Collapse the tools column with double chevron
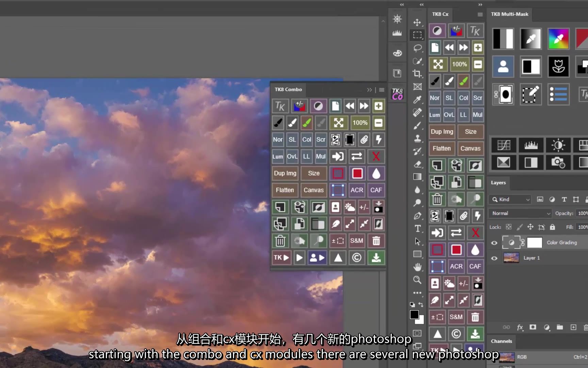 click(x=422, y=5)
